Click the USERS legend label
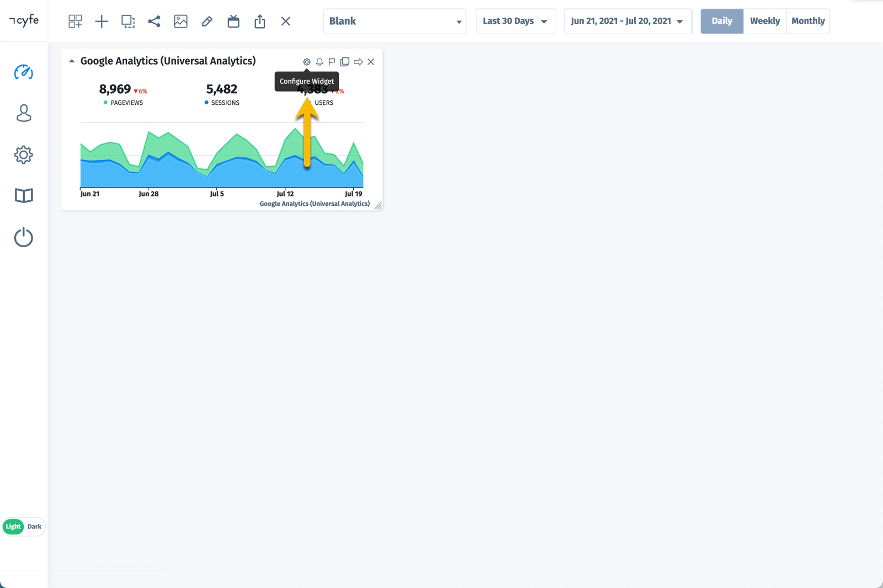883x588 pixels. (324, 103)
